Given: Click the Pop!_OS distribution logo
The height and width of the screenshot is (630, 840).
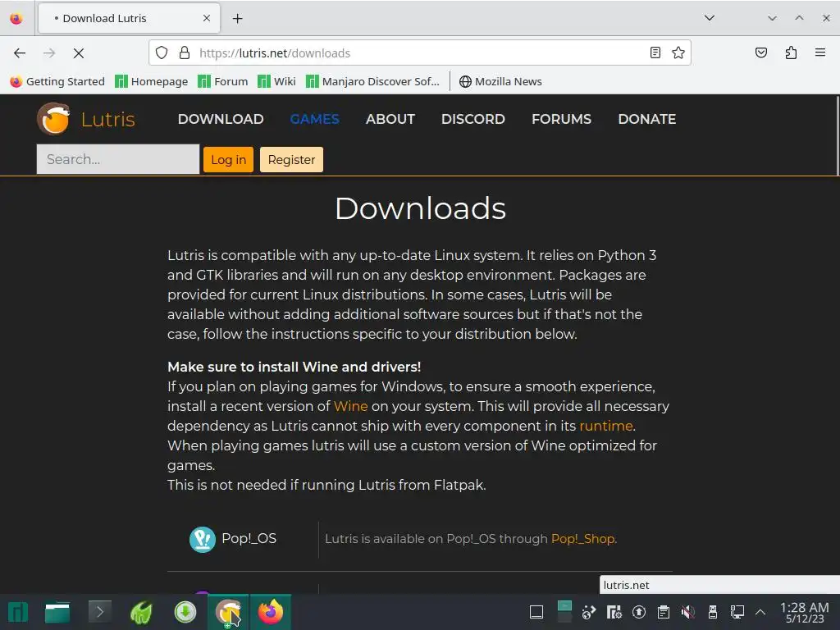Looking at the screenshot, I should click(x=203, y=540).
